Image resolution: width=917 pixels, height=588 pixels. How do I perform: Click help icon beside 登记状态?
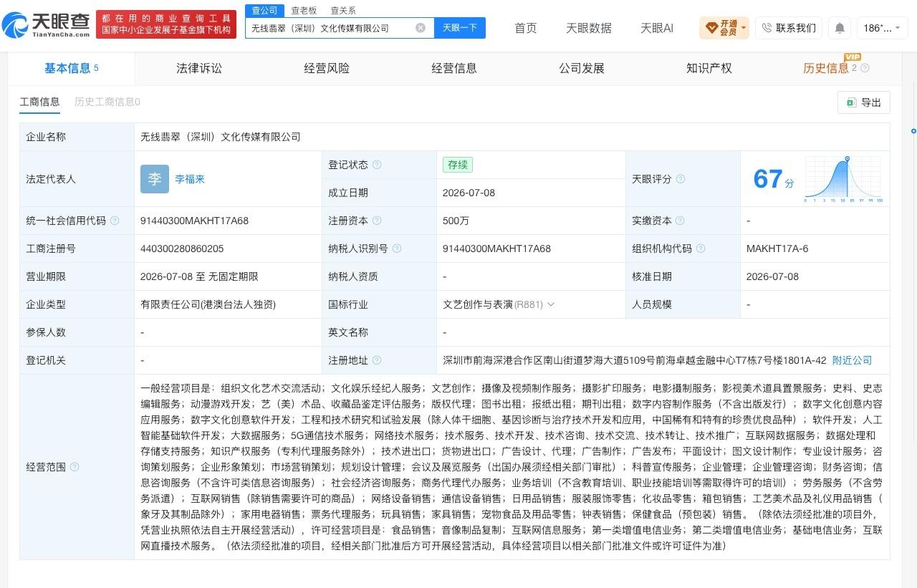pos(377,165)
